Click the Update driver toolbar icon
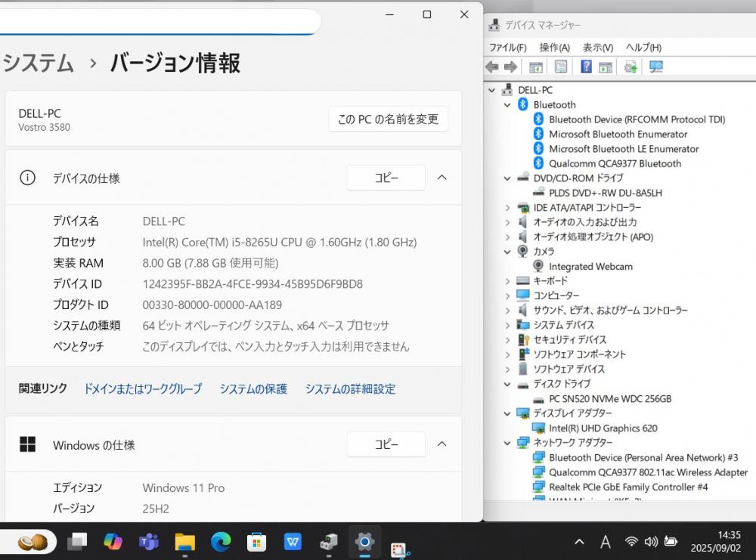The width and height of the screenshot is (756, 560). pos(631,67)
